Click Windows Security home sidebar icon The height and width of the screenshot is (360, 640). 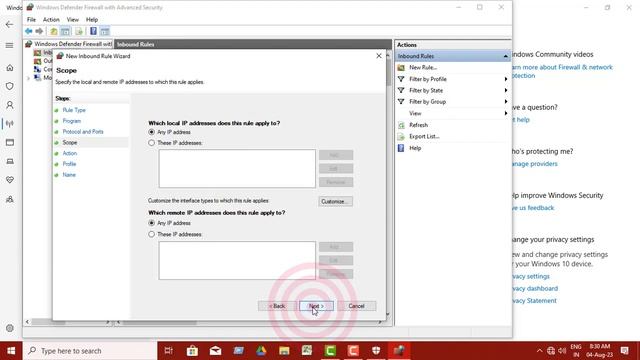click(10, 68)
